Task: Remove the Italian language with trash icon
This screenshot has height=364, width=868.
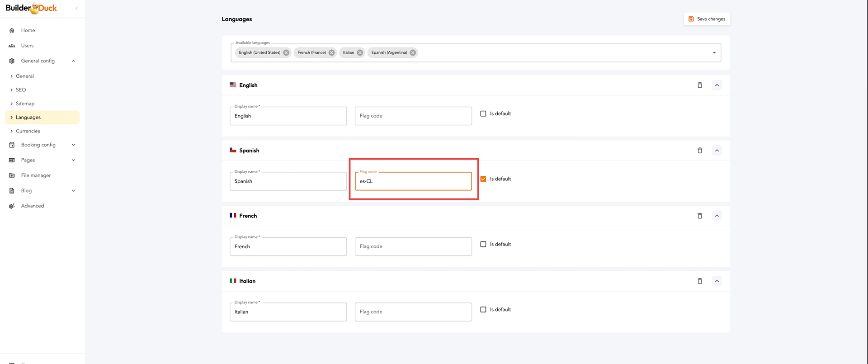Action: tap(699, 281)
